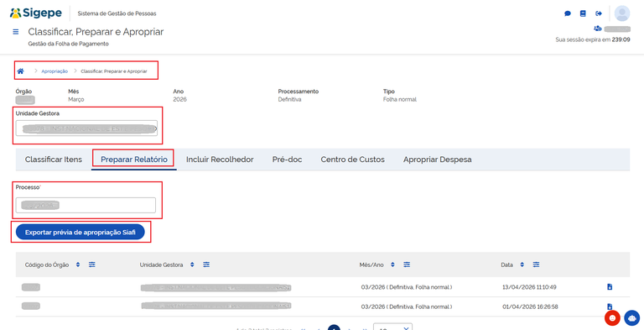Open filter options for Unidade Gestora column
This screenshot has width=644, height=330.
point(206,265)
